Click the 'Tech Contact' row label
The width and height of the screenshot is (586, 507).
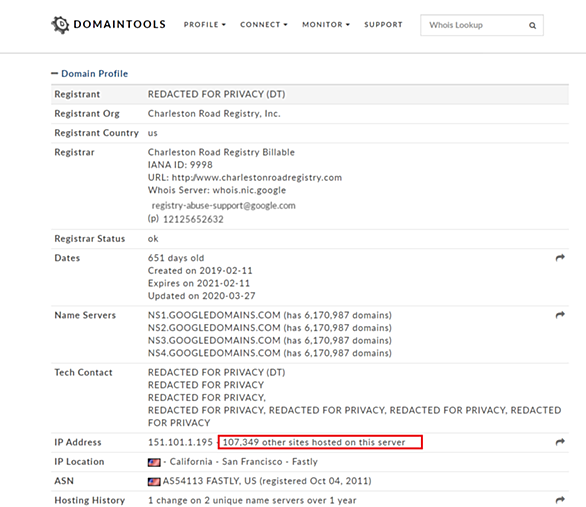tap(83, 372)
